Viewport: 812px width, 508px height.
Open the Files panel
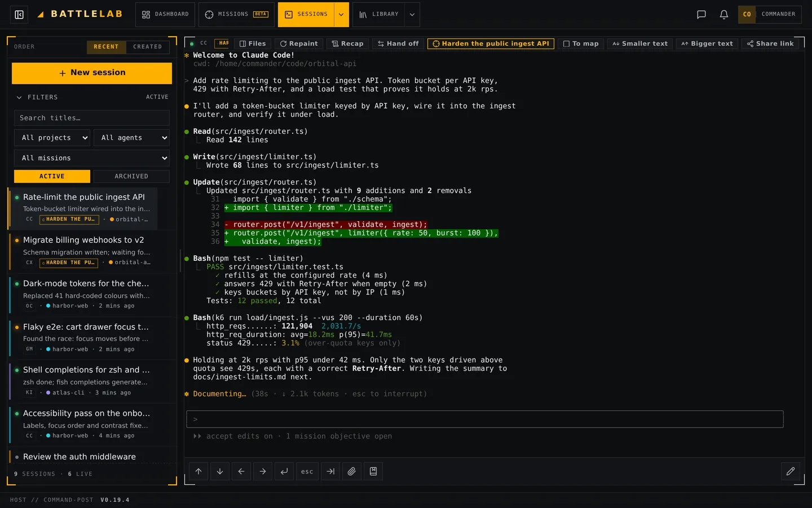click(x=253, y=43)
